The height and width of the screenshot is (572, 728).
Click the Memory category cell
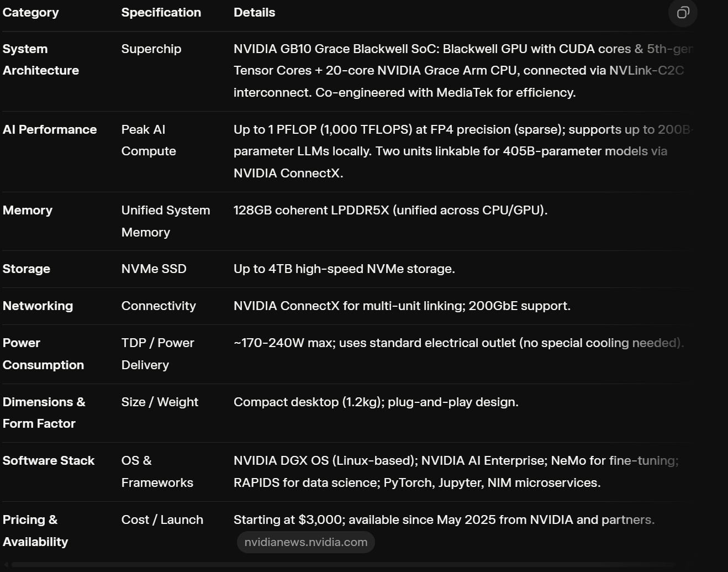click(x=28, y=211)
